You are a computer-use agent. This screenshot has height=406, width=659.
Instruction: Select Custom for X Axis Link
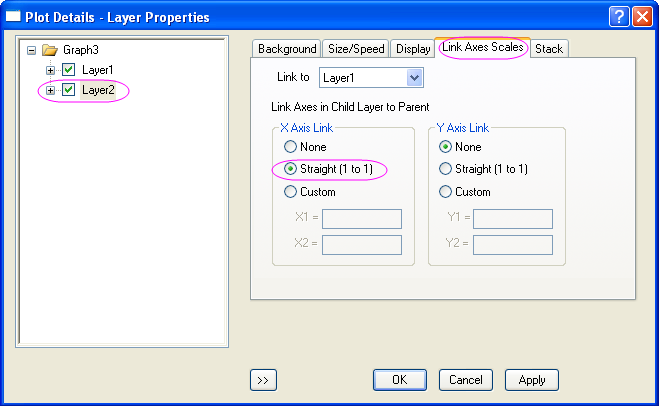tap(291, 191)
